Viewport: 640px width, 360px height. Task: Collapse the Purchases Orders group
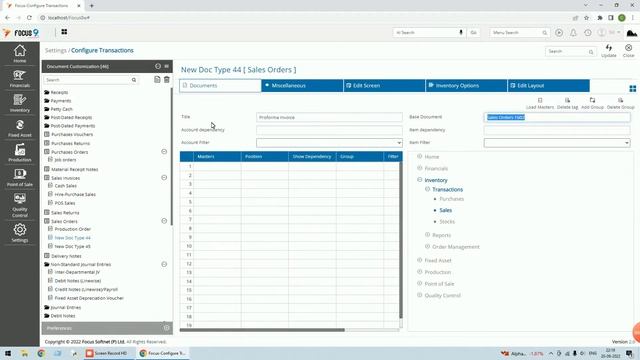click(164, 151)
